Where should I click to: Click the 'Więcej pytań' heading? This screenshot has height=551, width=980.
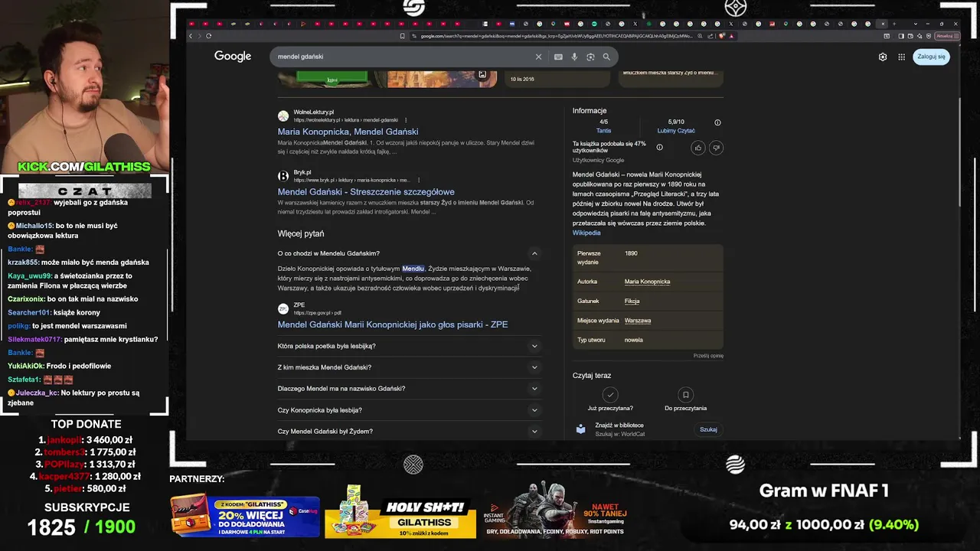[x=301, y=233]
